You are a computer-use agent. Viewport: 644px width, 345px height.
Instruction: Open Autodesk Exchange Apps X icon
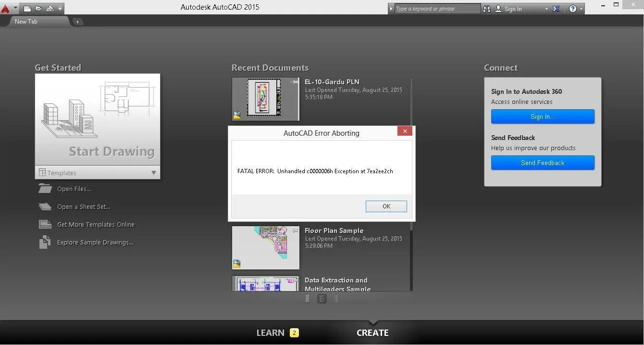pyautogui.click(x=556, y=9)
